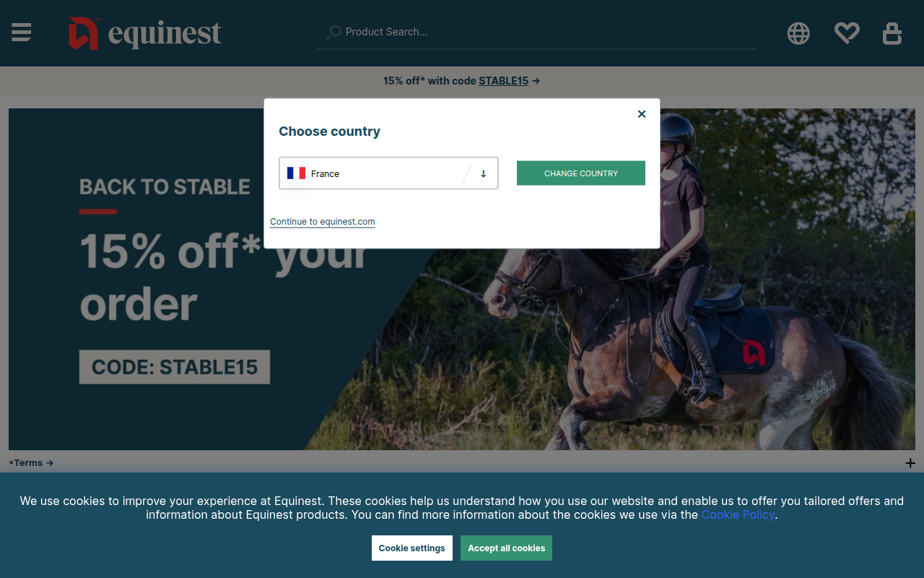The image size is (924, 578).
Task: Open the *Terms link
Action: coord(31,463)
